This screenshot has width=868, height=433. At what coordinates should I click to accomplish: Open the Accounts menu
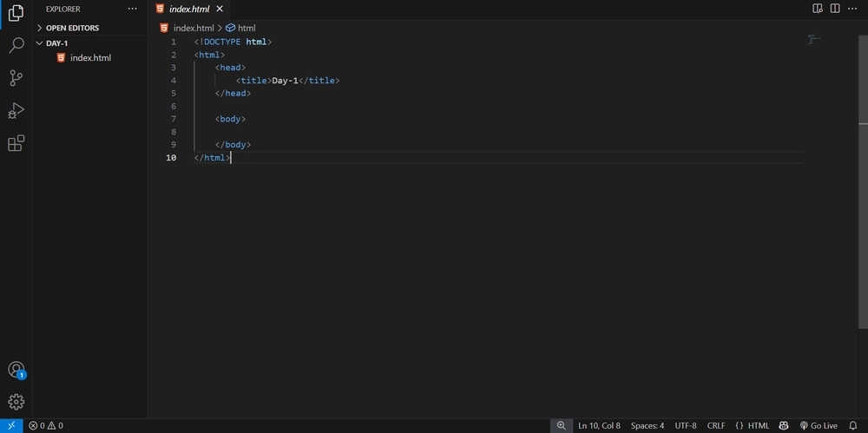[x=16, y=370]
